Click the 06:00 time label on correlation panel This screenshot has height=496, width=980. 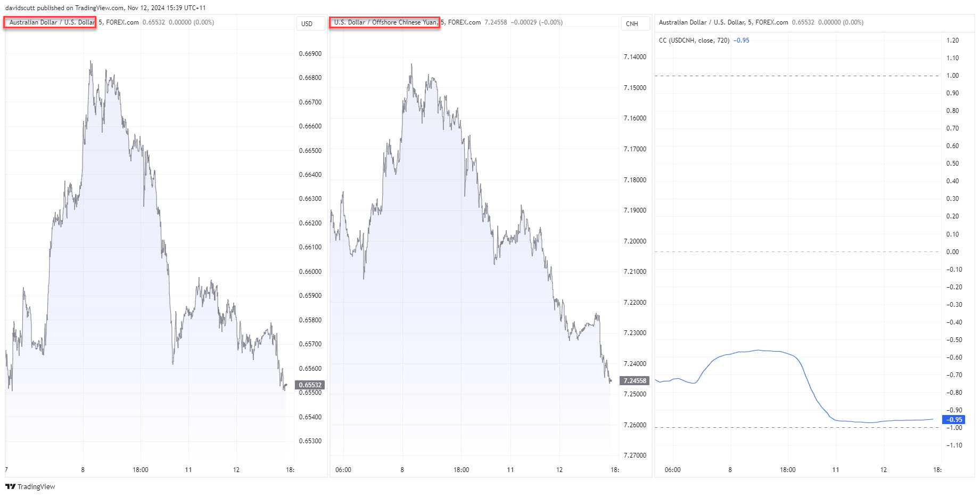[x=672, y=470]
